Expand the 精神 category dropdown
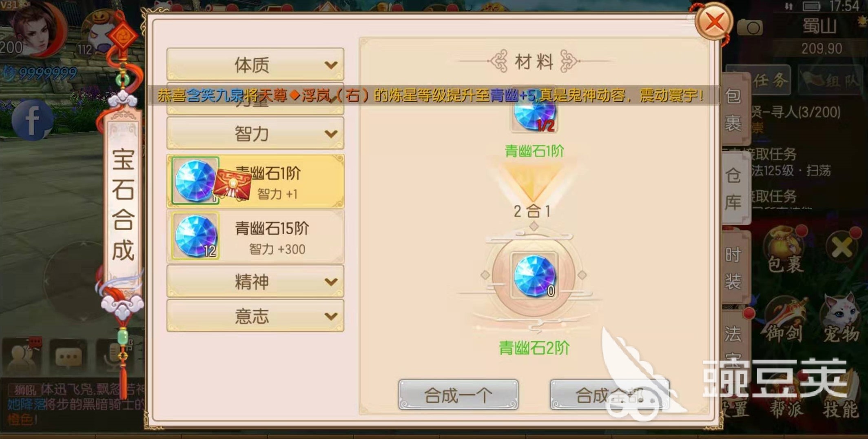This screenshot has height=439, width=868. click(x=255, y=282)
